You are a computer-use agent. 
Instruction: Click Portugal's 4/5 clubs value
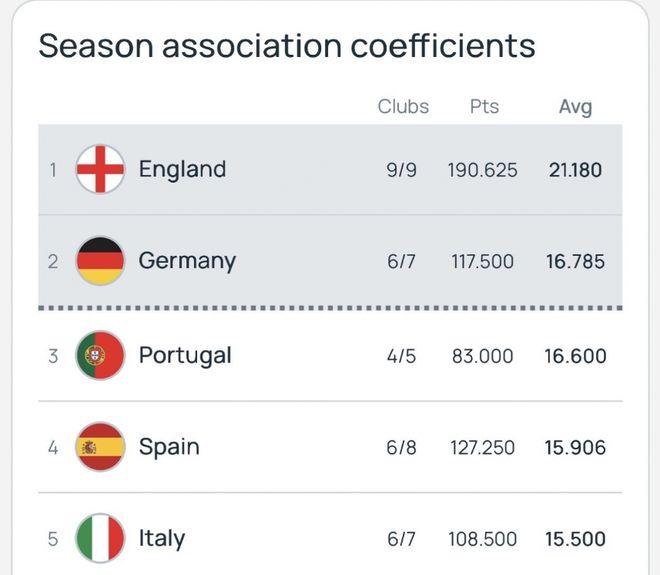[403, 356]
